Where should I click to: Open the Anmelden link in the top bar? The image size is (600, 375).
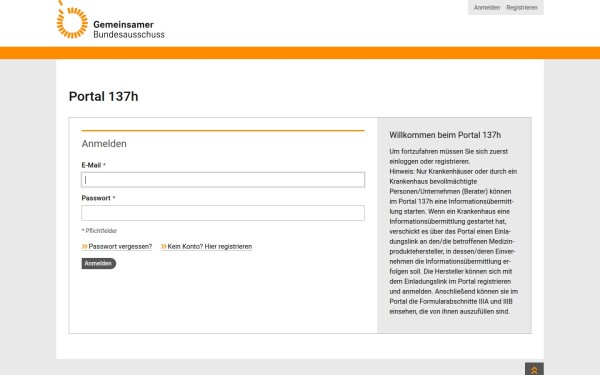[x=487, y=8]
